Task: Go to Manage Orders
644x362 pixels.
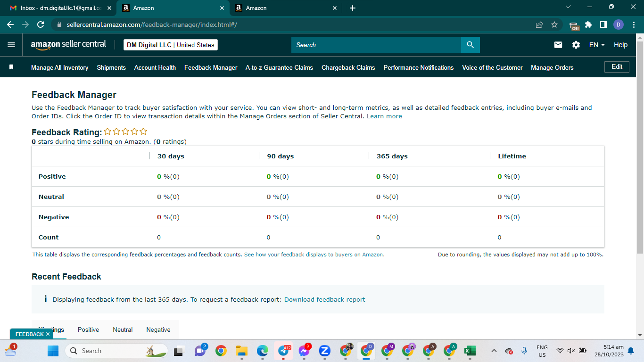Action: pos(552,67)
